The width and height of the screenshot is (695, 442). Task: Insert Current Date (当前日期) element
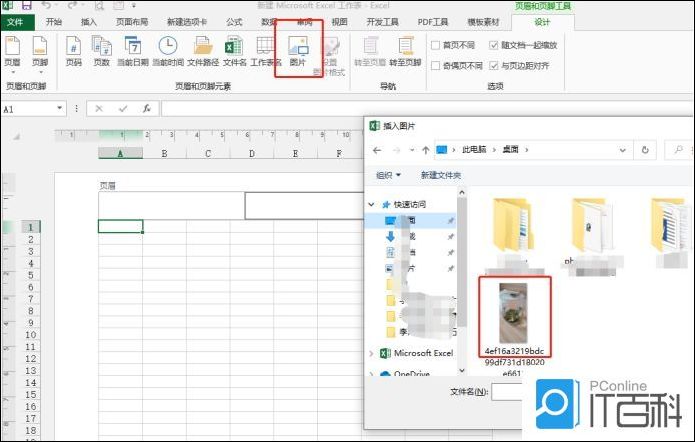(133, 51)
